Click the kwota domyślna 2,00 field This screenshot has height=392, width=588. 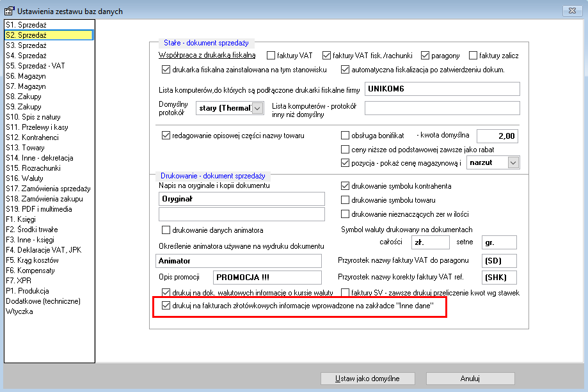click(497, 136)
